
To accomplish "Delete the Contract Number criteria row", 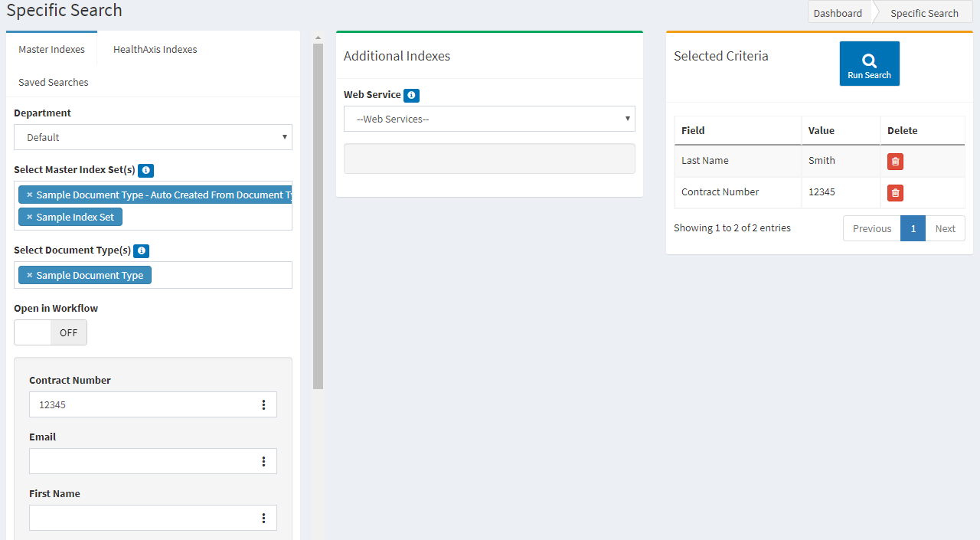I will (x=895, y=193).
